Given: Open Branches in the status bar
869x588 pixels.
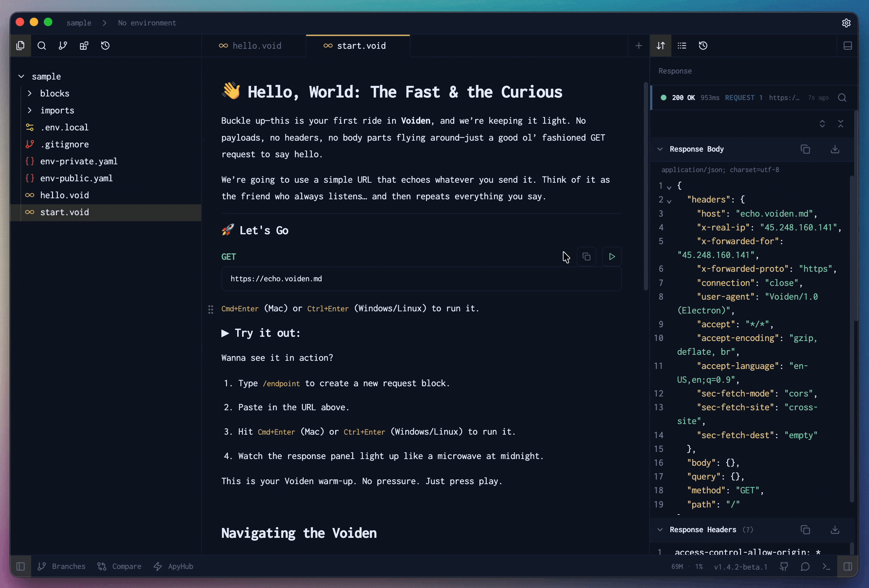Looking at the screenshot, I should 62,566.
